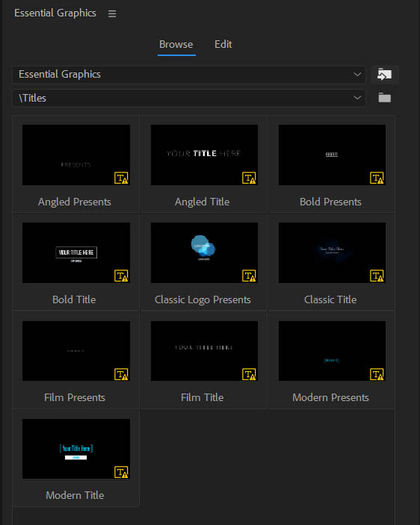Open the Essential Graphics panel menu
The height and width of the screenshot is (525, 420).
click(112, 13)
